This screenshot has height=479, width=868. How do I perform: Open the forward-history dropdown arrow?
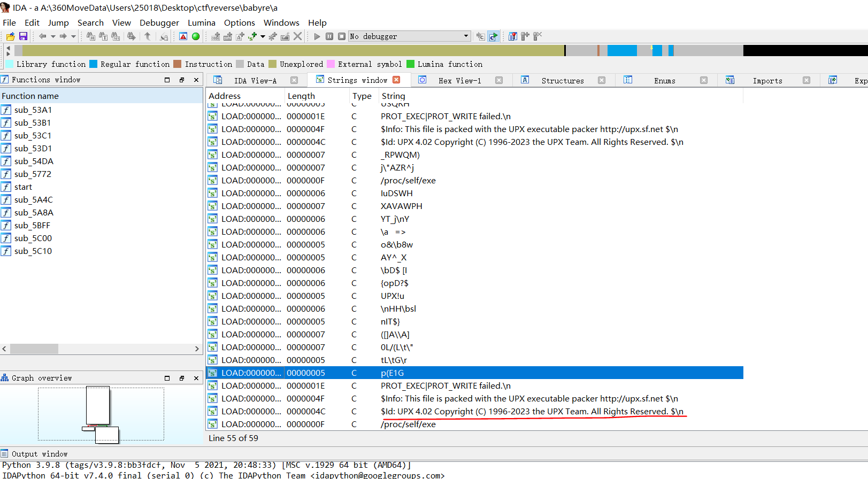tap(74, 36)
